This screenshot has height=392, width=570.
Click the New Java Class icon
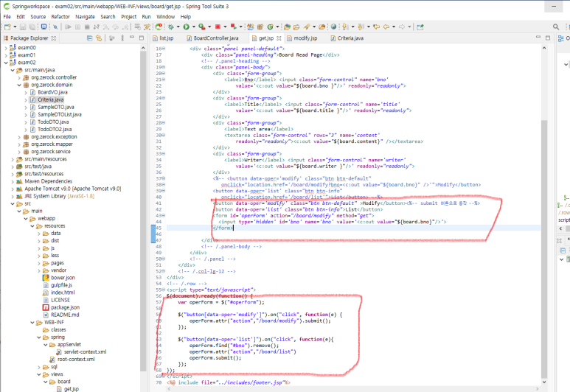pos(270,27)
